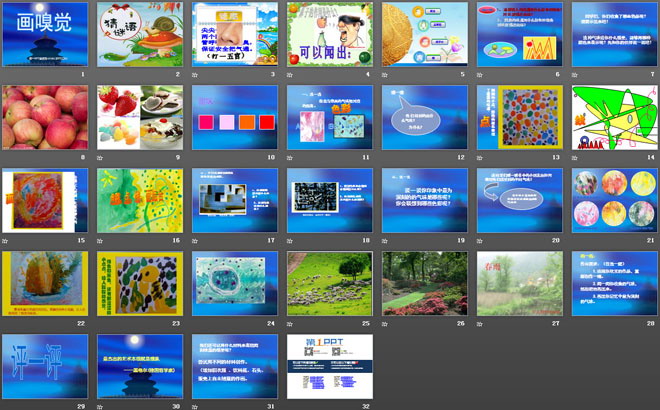Click the animation star under slide 16
Image resolution: width=660 pixels, height=410 pixels.
click(x=100, y=241)
